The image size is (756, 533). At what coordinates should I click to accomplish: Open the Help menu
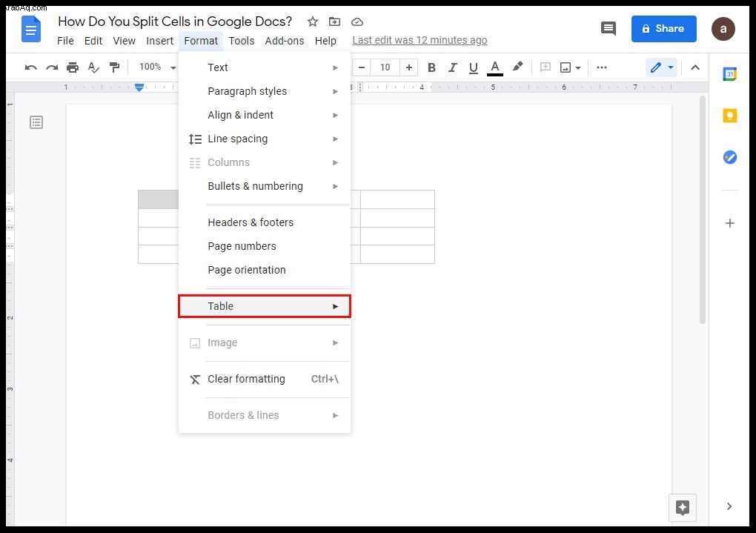[x=325, y=41]
